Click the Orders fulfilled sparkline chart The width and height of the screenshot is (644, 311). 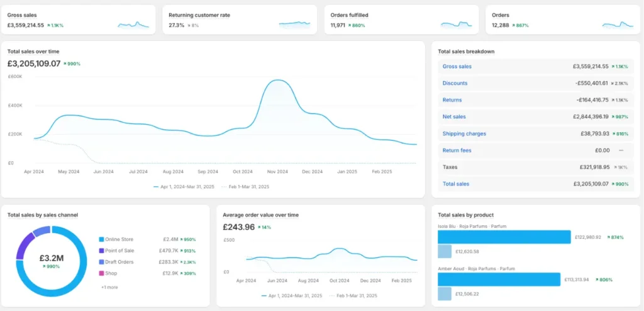[456, 25]
